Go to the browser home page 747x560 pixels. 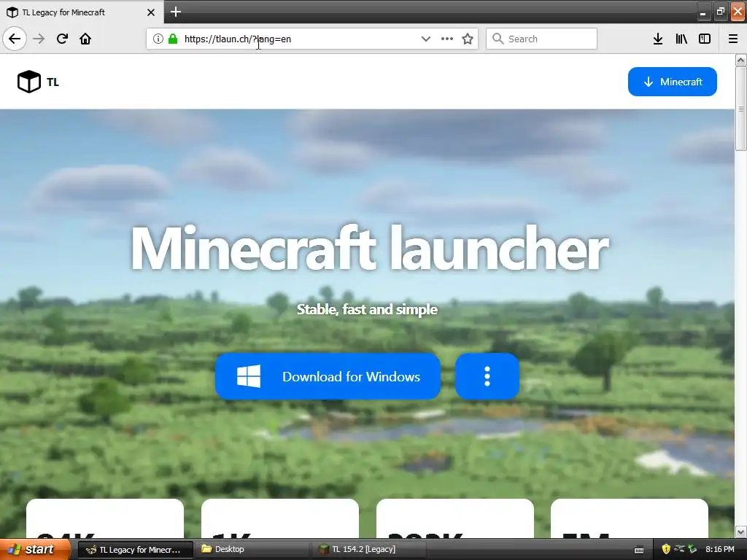coord(85,39)
